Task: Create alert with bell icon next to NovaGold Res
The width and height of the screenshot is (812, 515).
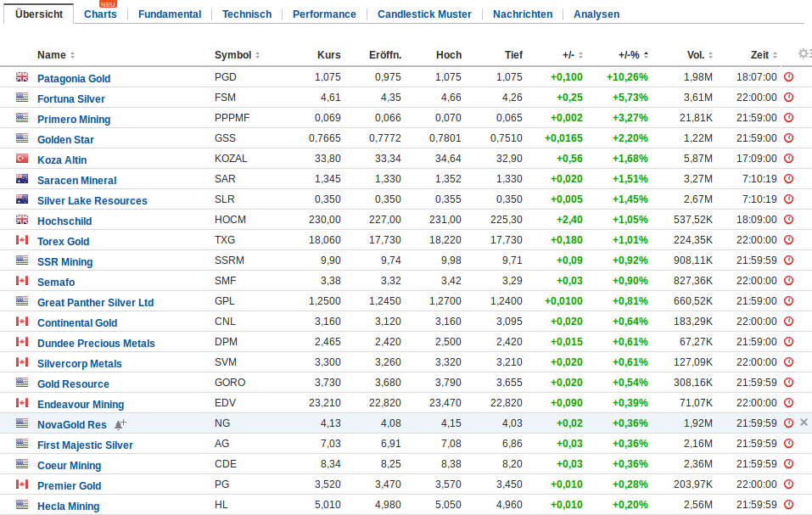Action: coord(120,424)
